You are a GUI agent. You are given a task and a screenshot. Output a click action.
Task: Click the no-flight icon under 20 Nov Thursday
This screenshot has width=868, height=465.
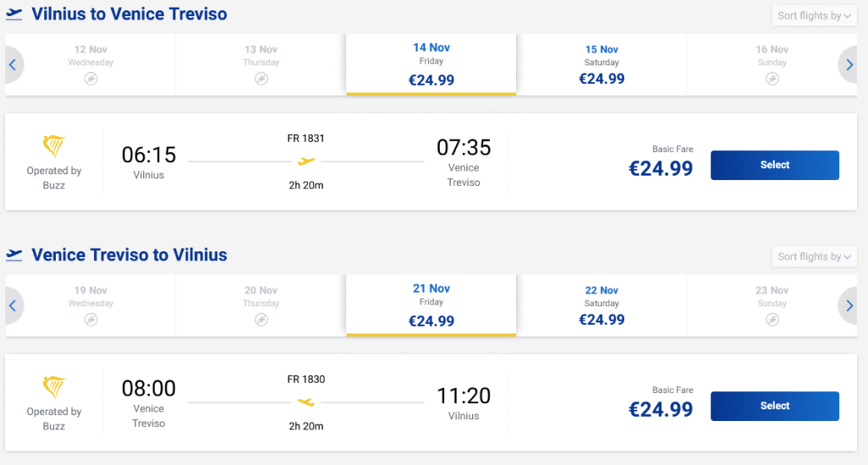(261, 320)
